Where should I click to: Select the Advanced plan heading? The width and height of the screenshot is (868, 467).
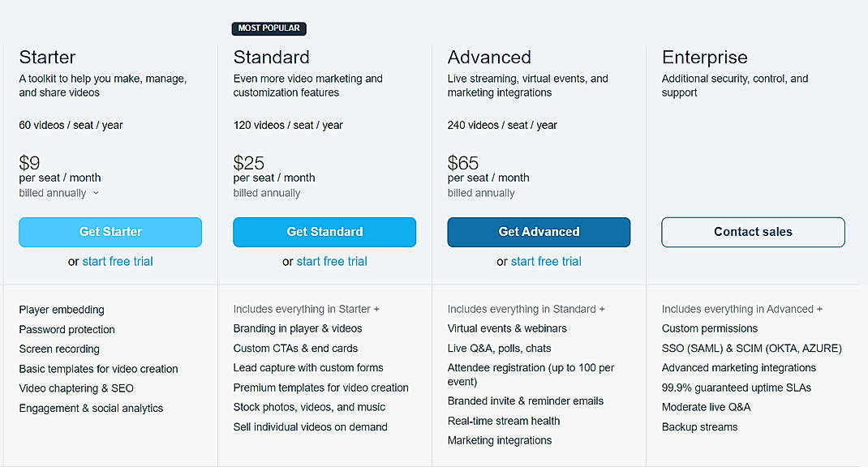pos(489,58)
